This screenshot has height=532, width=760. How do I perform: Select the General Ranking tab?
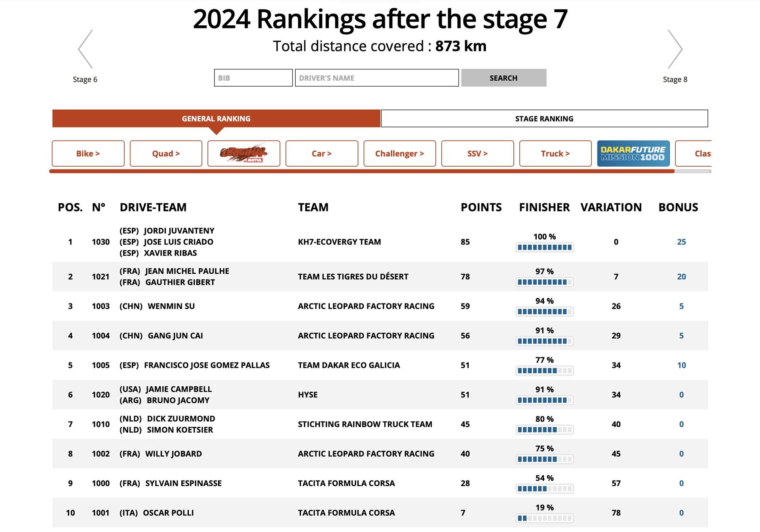[216, 118]
